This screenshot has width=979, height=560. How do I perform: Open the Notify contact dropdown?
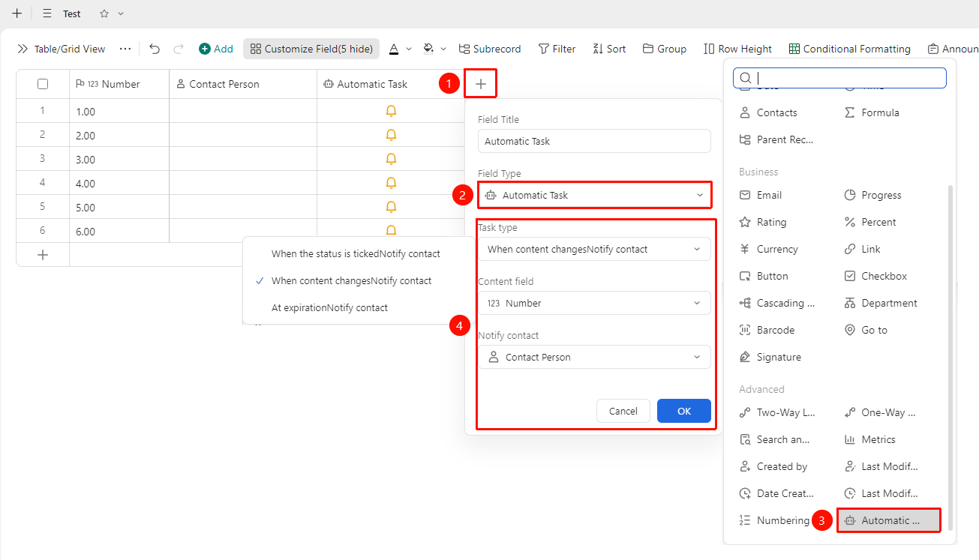pyautogui.click(x=594, y=357)
